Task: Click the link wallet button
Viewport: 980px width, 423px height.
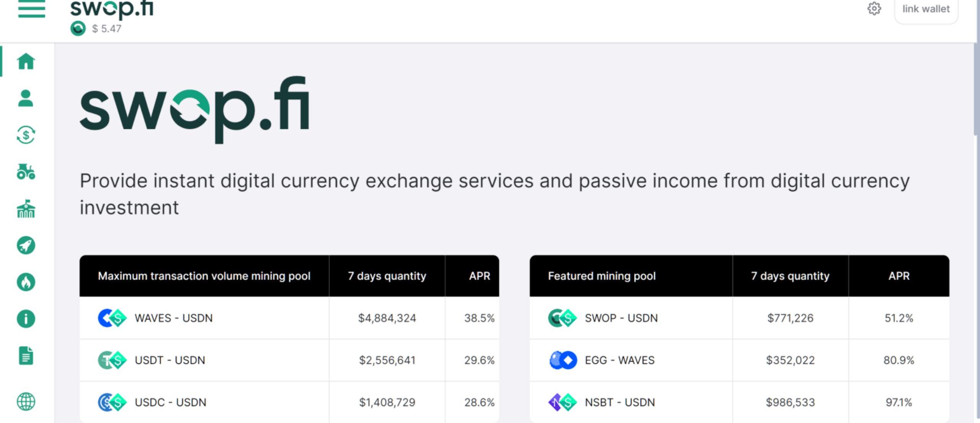Action: [926, 9]
